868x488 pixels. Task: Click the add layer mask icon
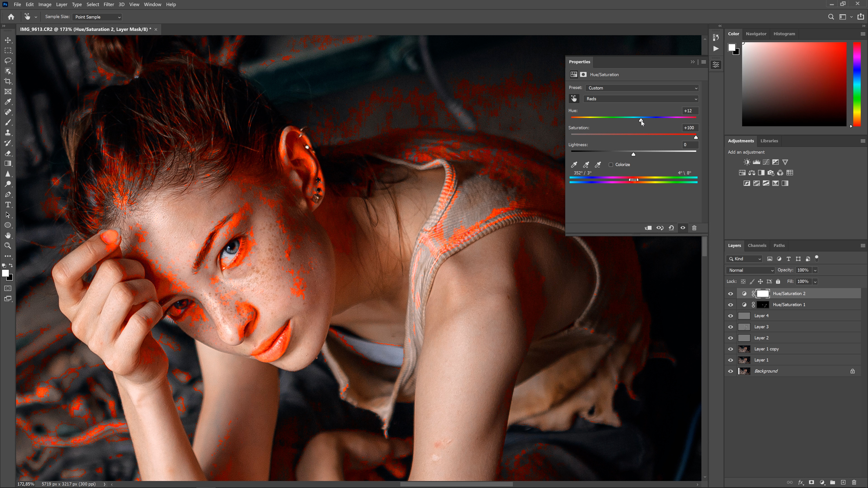tap(811, 482)
